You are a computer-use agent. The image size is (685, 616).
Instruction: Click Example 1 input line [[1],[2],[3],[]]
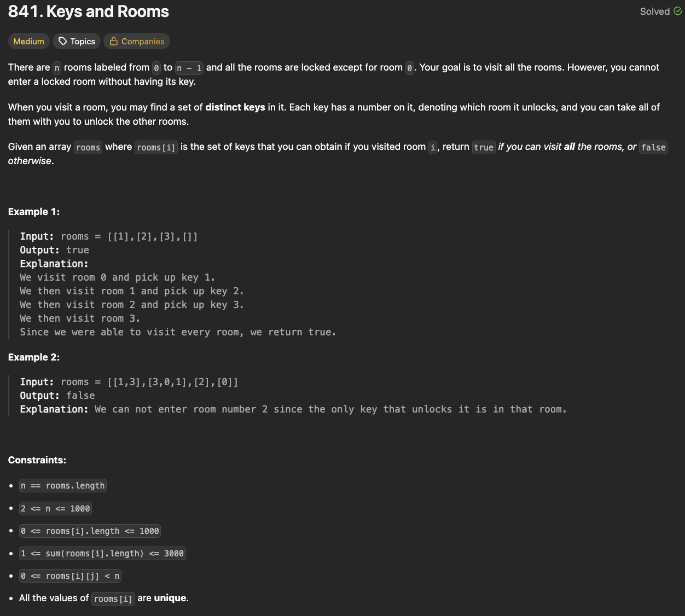coord(109,236)
